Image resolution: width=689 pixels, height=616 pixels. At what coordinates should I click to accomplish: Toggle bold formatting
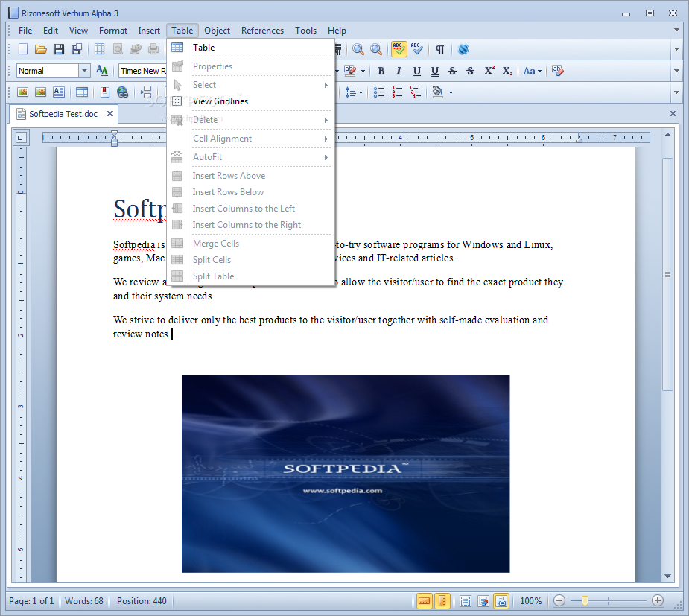[381, 71]
